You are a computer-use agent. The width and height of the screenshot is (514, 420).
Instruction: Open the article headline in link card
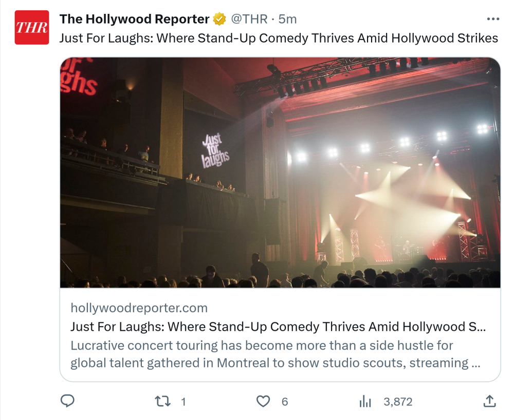[278, 327]
